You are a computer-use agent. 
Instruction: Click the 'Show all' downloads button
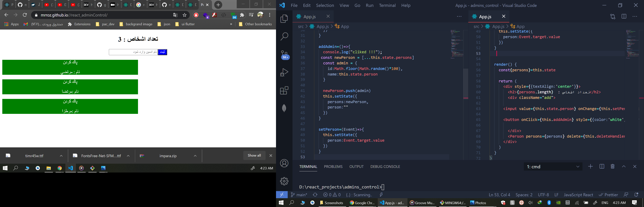pos(254,155)
